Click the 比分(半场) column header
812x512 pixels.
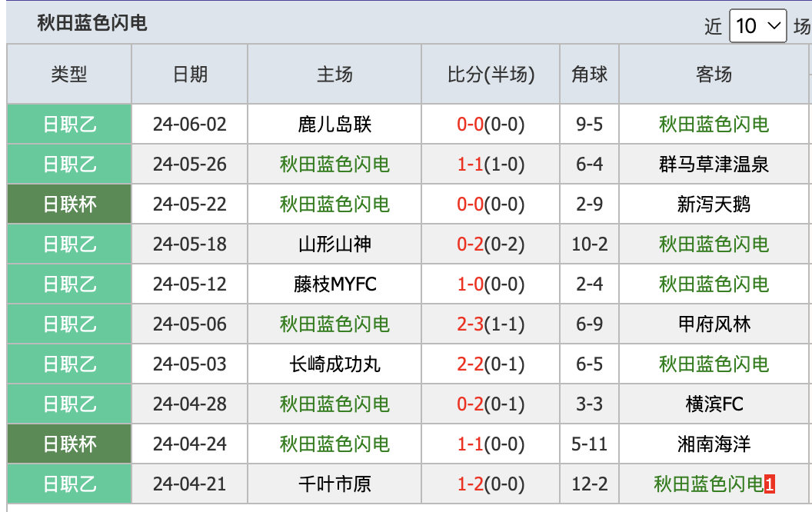[x=491, y=74]
